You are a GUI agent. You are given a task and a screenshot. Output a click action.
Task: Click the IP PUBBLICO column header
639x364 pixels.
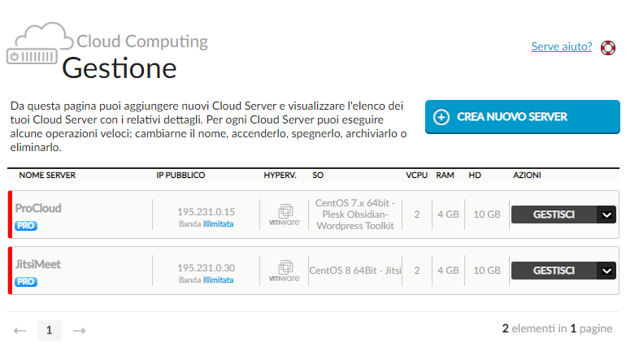180,175
